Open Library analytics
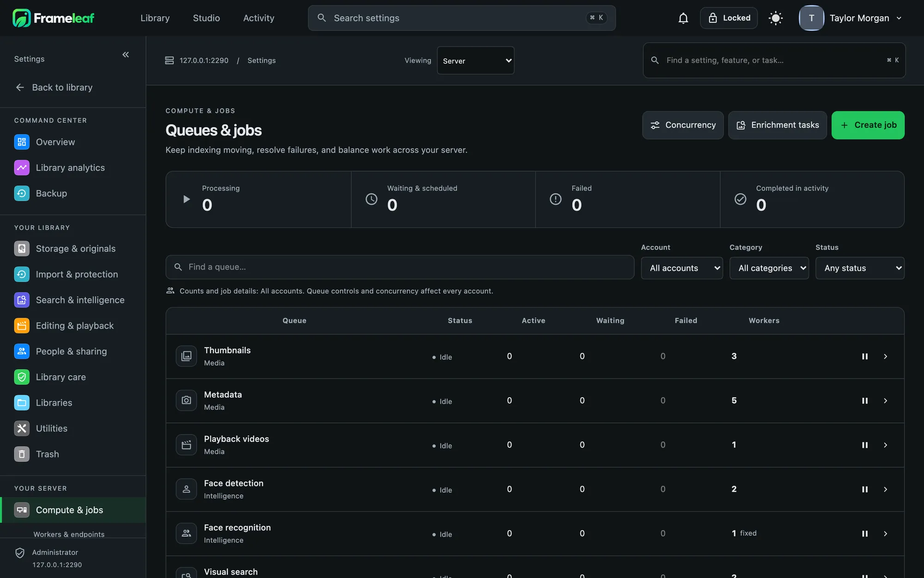Screen dimensions: 924x578 pos(73,167)
